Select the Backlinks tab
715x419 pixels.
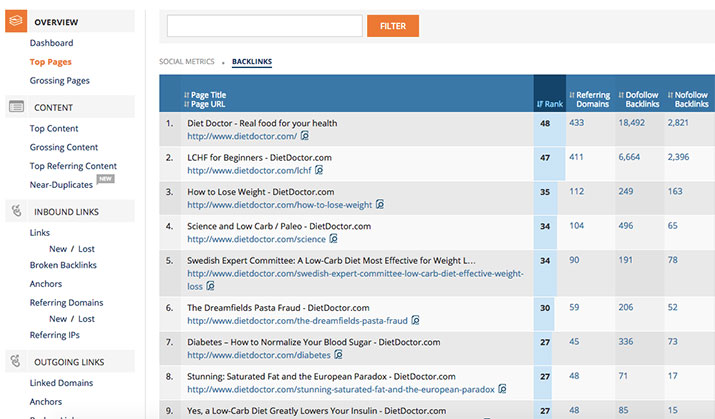tap(252, 61)
